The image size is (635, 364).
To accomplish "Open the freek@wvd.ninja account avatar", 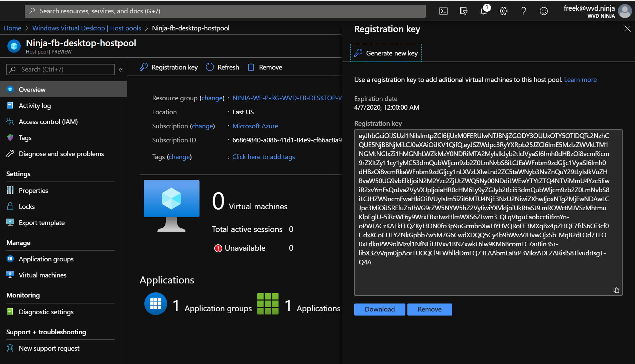I will [625, 11].
